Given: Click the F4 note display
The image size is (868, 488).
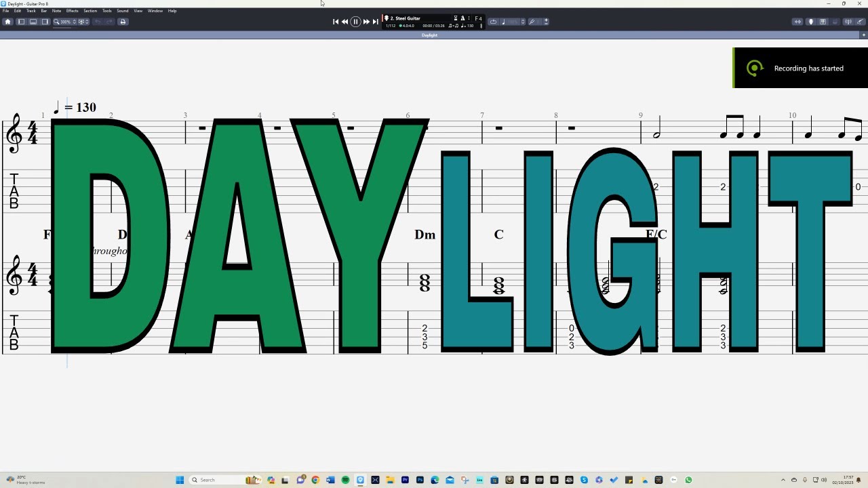Looking at the screenshot, I should (478, 18).
